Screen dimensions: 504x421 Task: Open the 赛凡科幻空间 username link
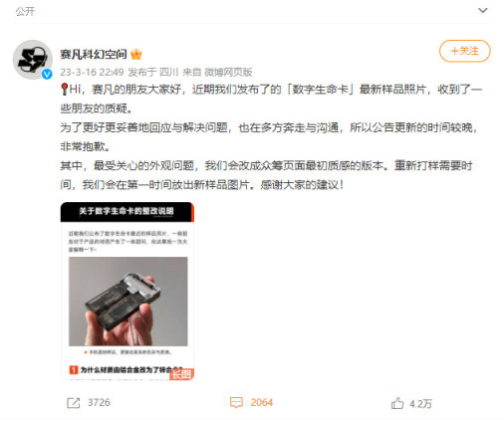tap(94, 54)
